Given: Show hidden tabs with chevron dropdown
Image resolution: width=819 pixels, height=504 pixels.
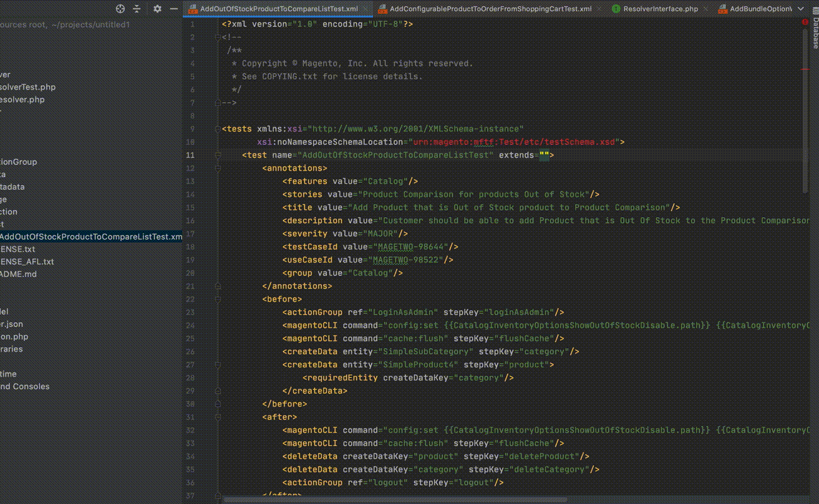Looking at the screenshot, I should coord(800,9).
